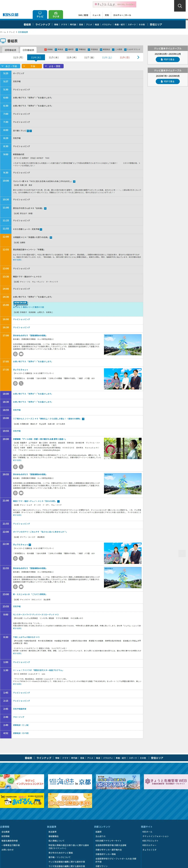Expand 続きを読む for 0:30 千歳くんはラムネ瓶のなか
The width and height of the screenshot is (188, 868).
pos(17,653)
